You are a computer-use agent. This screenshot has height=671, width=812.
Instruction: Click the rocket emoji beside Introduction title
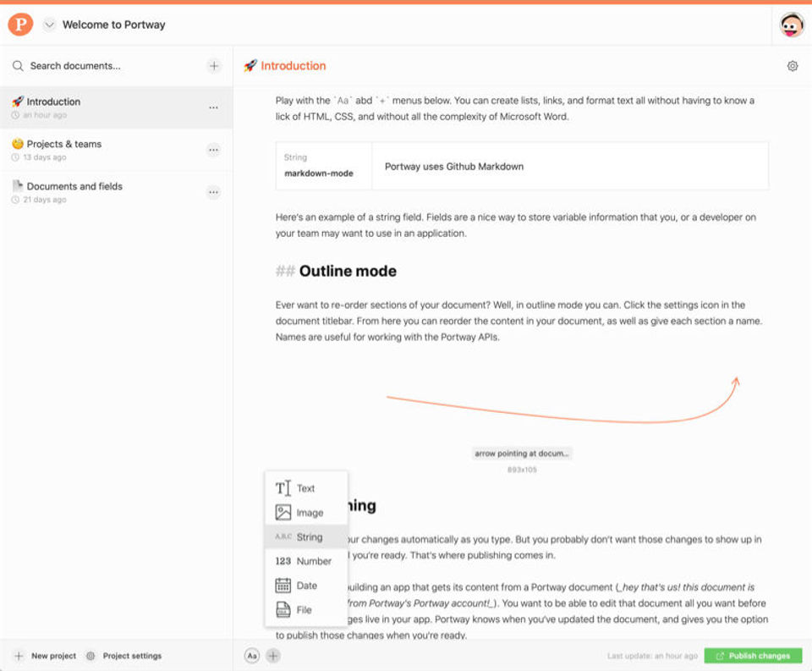(250, 66)
